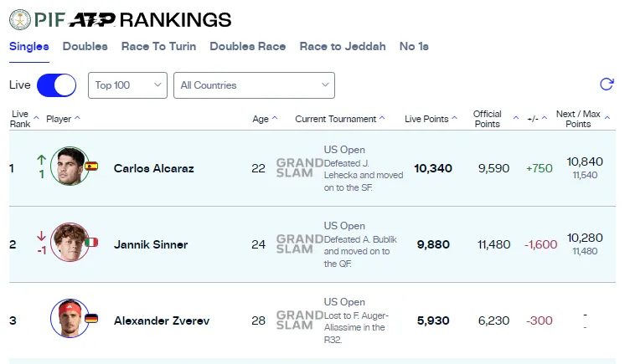This screenshot has width=630, height=364.
Task: Click the Germany flag beside Zverev
Action: click(91, 319)
